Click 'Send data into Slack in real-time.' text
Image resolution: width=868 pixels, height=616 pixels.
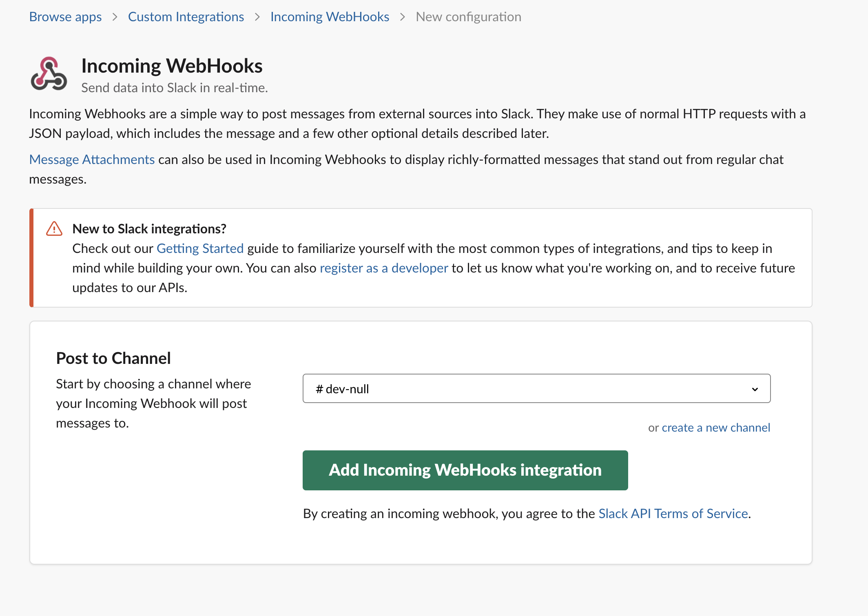coord(175,88)
